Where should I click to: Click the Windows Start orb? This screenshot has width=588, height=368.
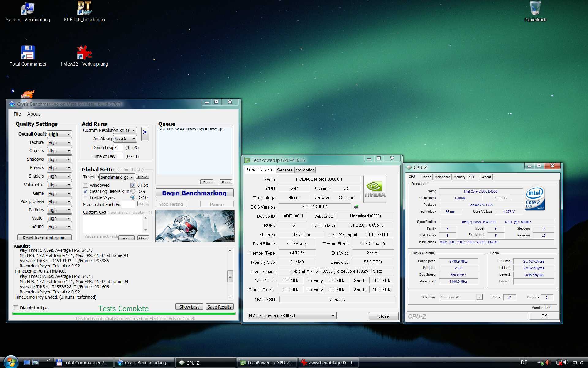tap(11, 362)
